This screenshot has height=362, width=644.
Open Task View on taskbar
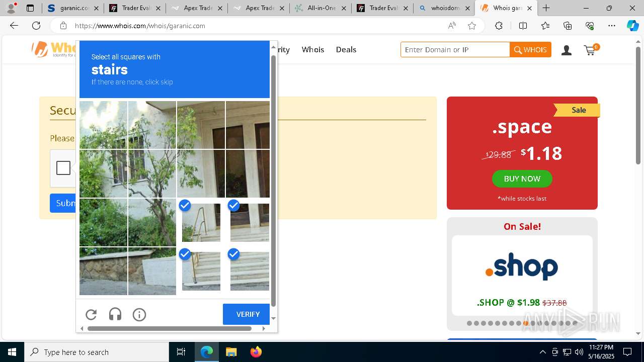click(x=181, y=352)
